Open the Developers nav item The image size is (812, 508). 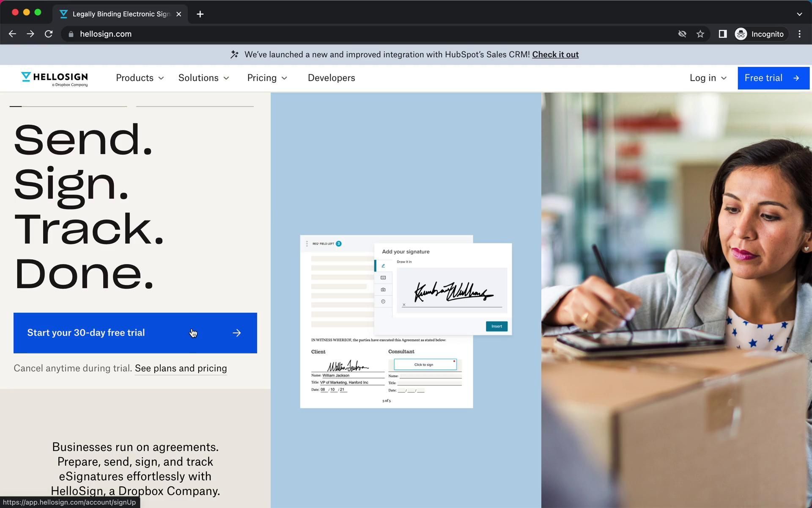[x=331, y=78]
